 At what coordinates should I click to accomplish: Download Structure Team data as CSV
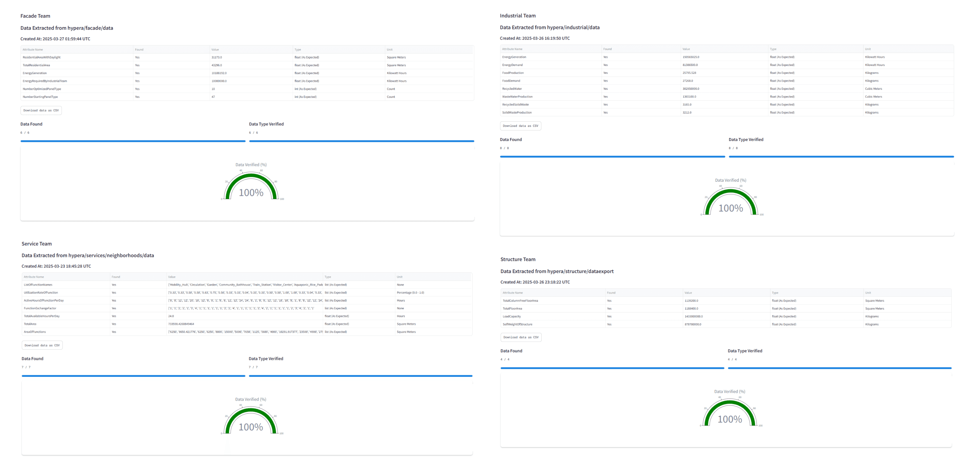tap(521, 337)
